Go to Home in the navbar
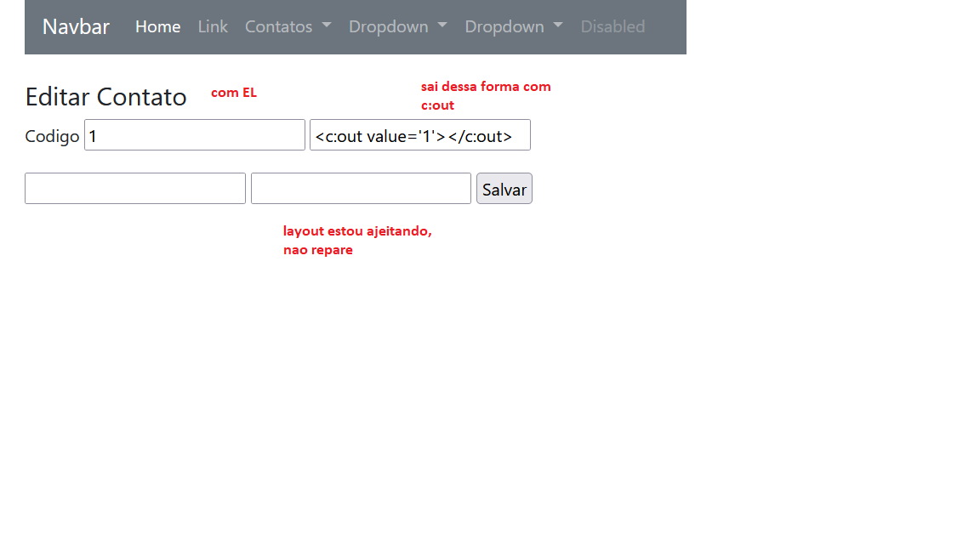The height and width of the screenshot is (551, 980). coord(157,27)
